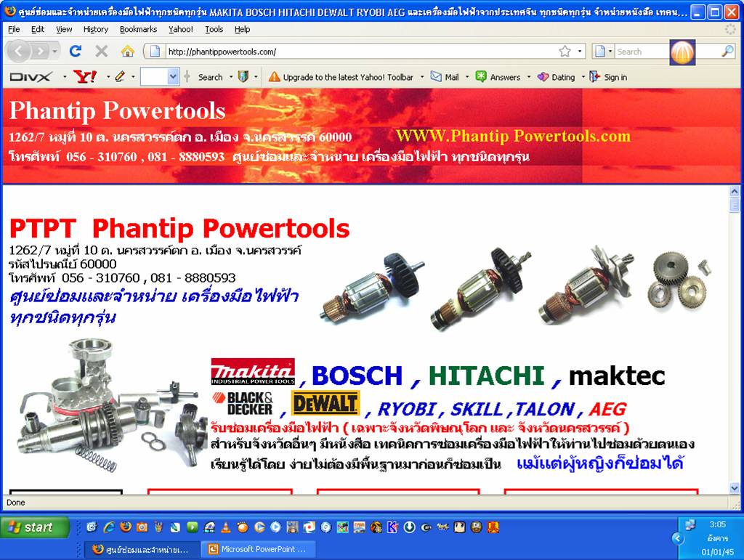Open the View menu
Screen dimensions: 744x560
point(64,29)
